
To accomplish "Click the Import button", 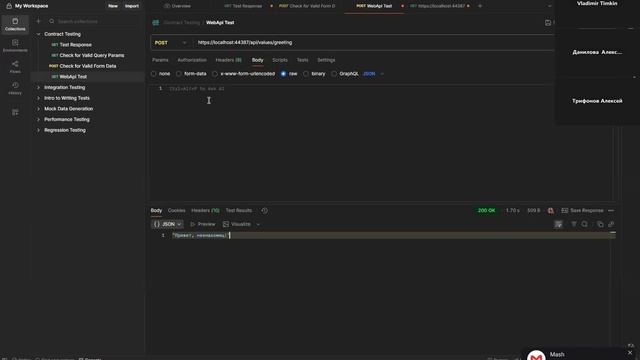I will 131,6.
